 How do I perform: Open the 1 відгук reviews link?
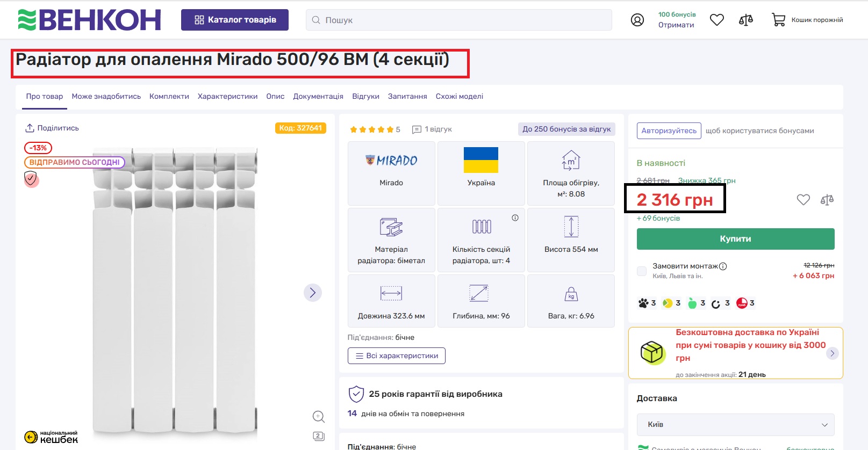tap(432, 129)
